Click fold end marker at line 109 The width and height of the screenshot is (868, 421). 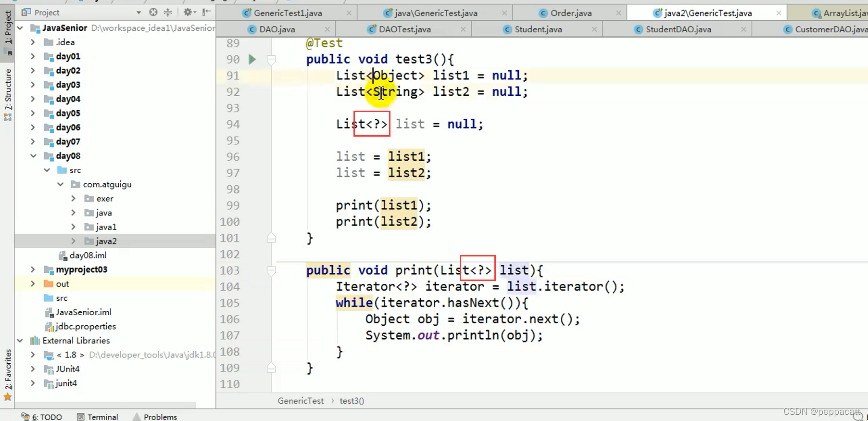coord(271,368)
